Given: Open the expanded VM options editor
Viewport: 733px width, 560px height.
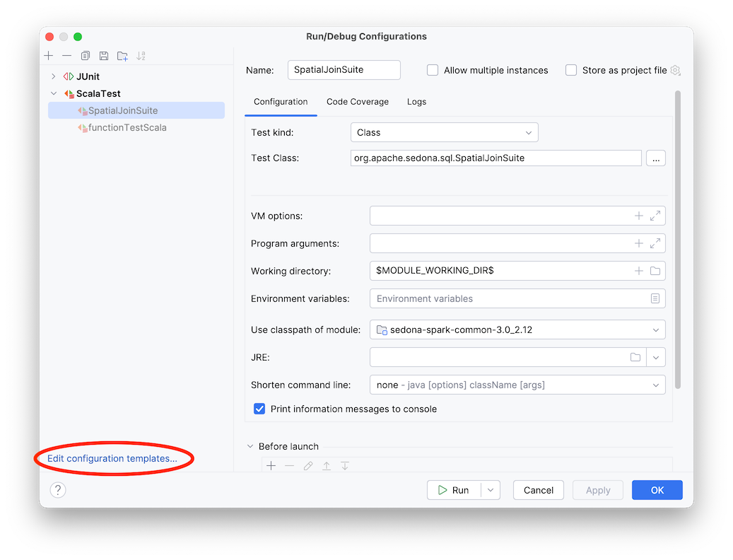Looking at the screenshot, I should point(654,216).
